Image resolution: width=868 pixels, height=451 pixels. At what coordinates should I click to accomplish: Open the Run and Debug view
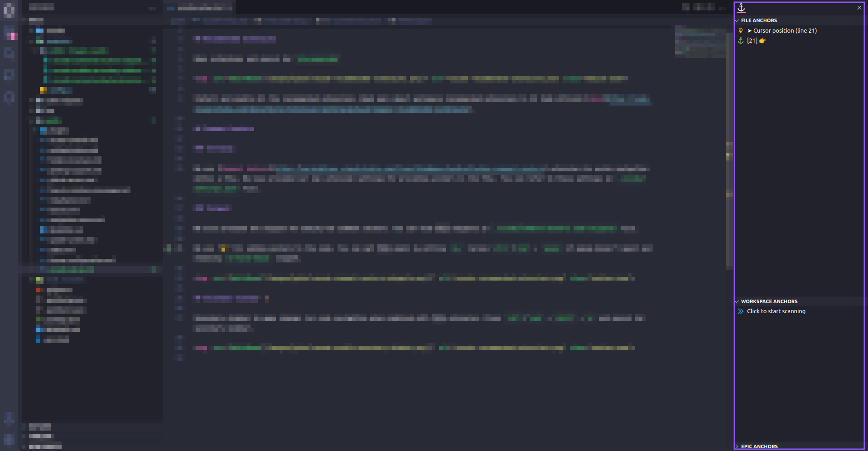(9, 74)
